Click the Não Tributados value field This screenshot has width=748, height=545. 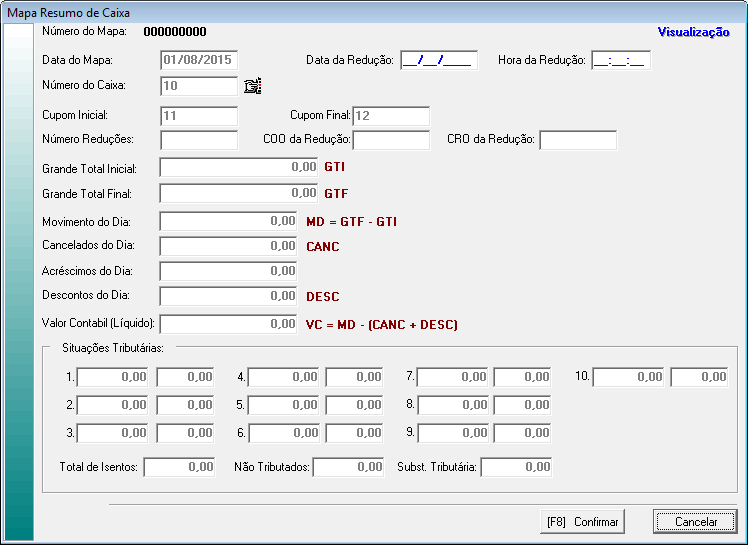pyautogui.click(x=349, y=467)
